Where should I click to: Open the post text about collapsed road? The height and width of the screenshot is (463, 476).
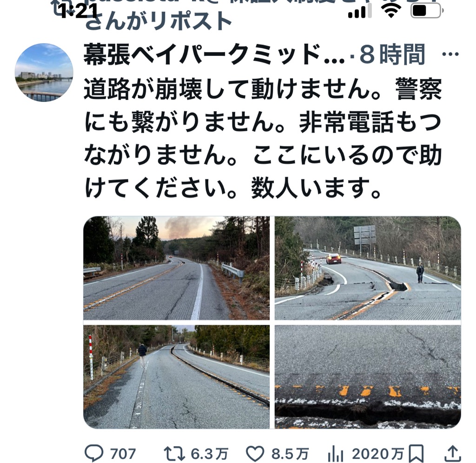point(263,139)
